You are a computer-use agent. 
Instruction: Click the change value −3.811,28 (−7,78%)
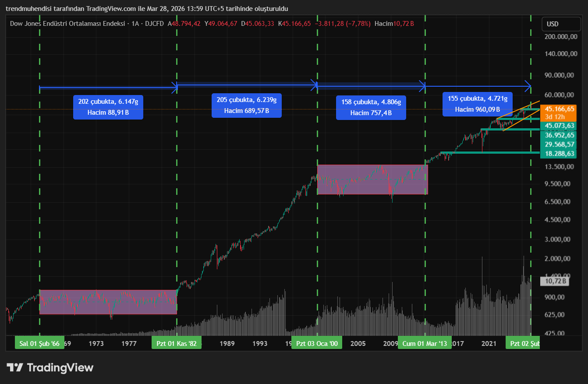pos(343,23)
